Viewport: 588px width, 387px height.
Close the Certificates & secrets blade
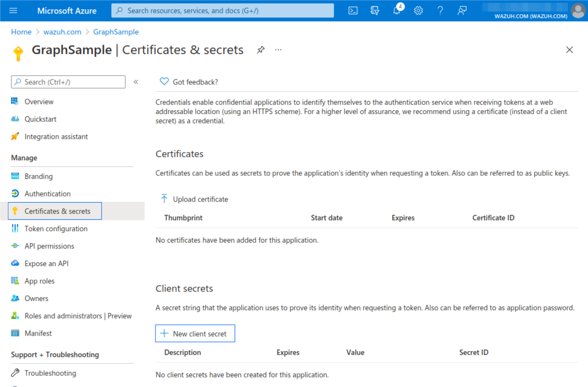point(569,50)
